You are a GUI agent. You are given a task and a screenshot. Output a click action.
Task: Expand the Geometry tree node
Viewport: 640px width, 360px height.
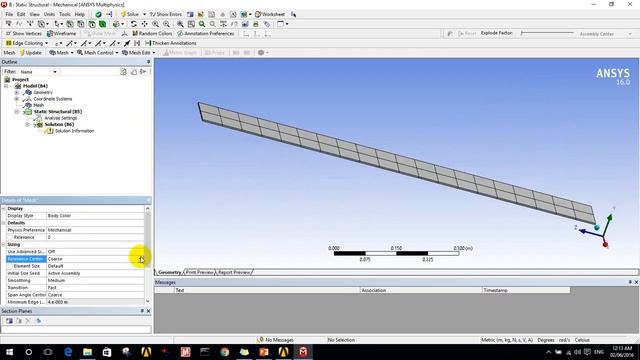click(17, 93)
